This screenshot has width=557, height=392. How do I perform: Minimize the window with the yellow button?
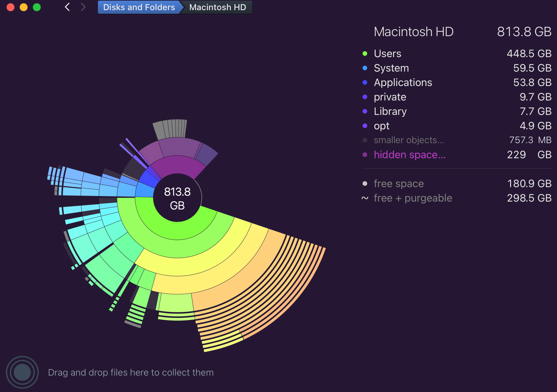[x=24, y=7]
